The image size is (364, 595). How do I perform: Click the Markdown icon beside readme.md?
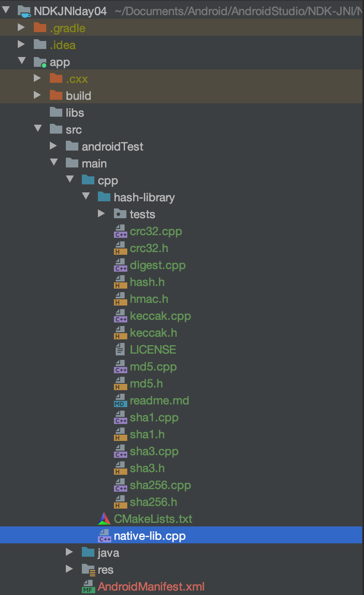click(119, 400)
